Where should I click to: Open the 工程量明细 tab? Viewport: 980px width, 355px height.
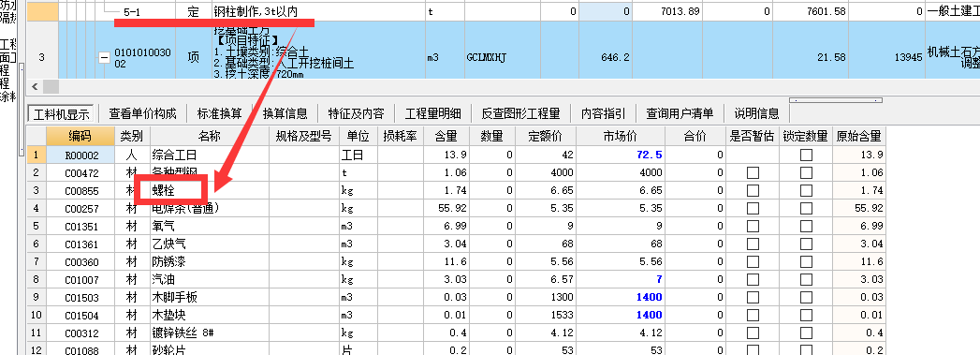(432, 113)
